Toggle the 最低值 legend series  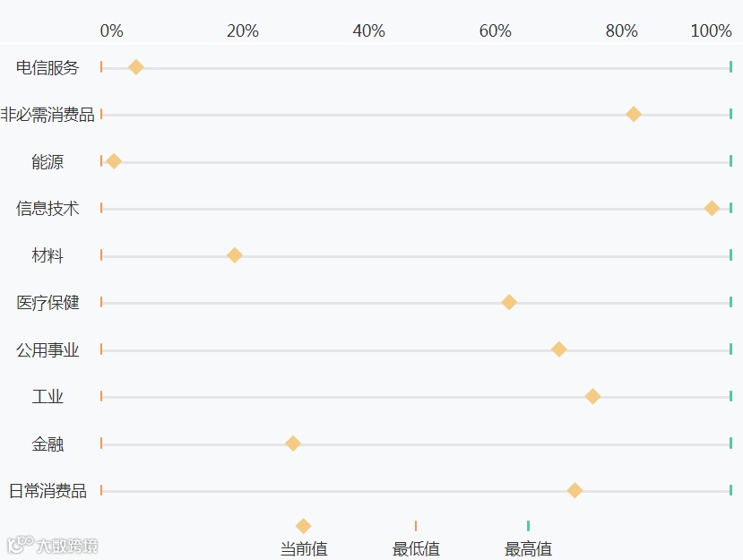[416, 537]
